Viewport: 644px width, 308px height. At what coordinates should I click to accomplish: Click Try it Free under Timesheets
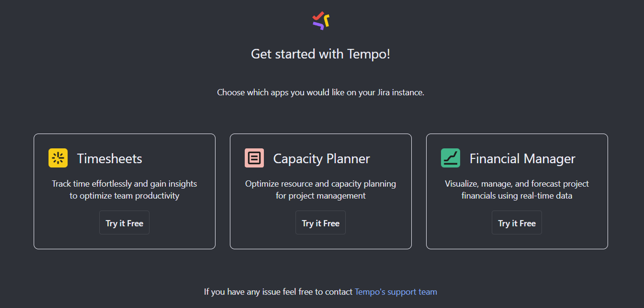tap(124, 222)
